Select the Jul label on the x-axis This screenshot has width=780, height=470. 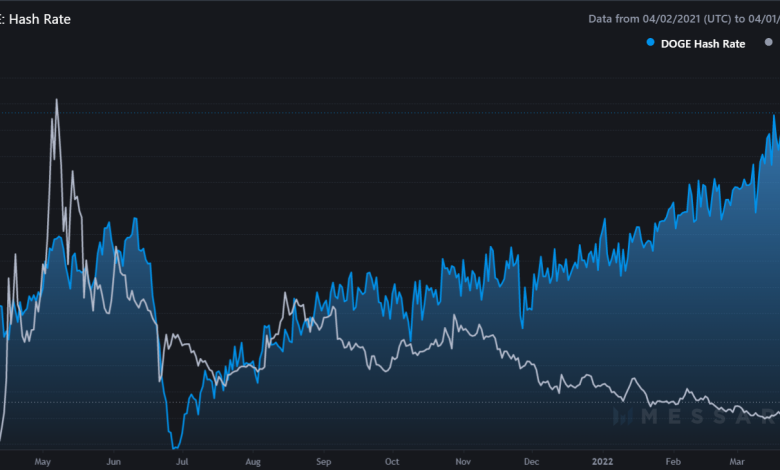[x=182, y=462]
